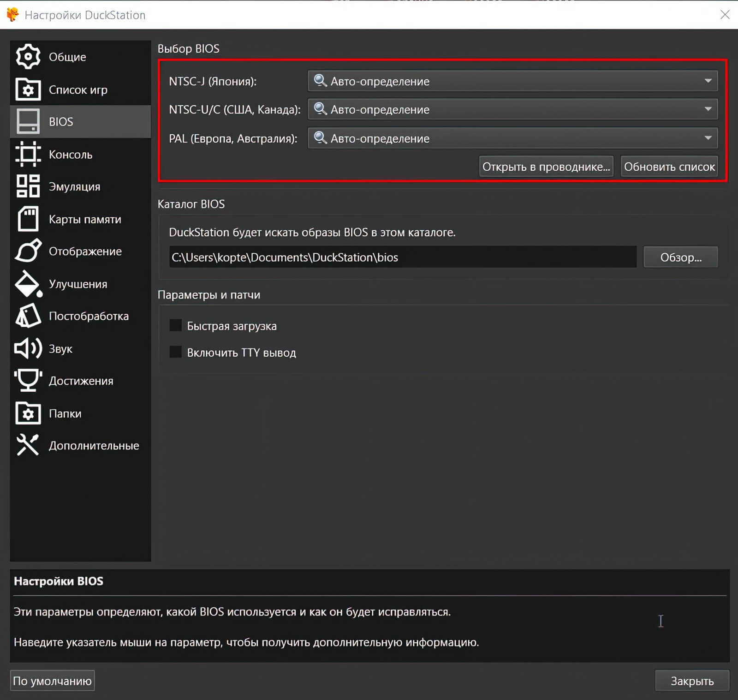The image size is (738, 700).
Task: Click the paint bucket icon for Улучшения
Action: click(28, 284)
